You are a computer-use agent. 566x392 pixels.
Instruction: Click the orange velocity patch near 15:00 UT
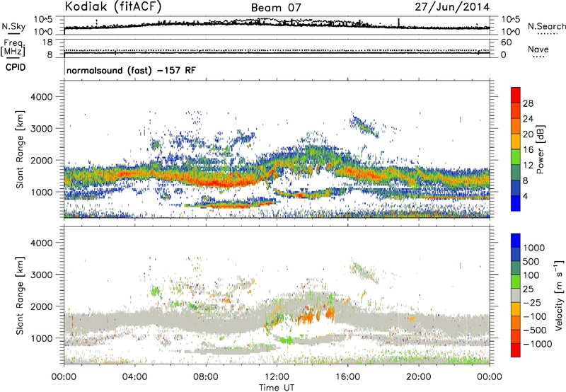(x=330, y=313)
